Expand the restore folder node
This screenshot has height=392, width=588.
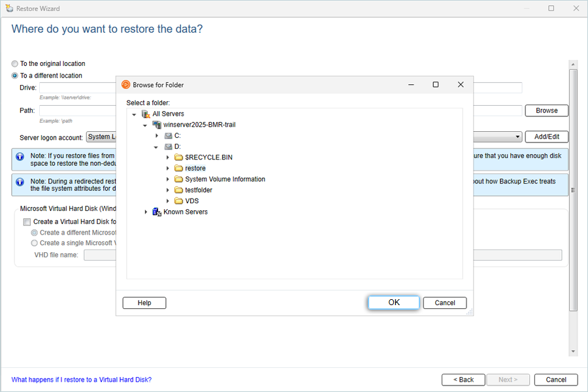pyautogui.click(x=168, y=168)
